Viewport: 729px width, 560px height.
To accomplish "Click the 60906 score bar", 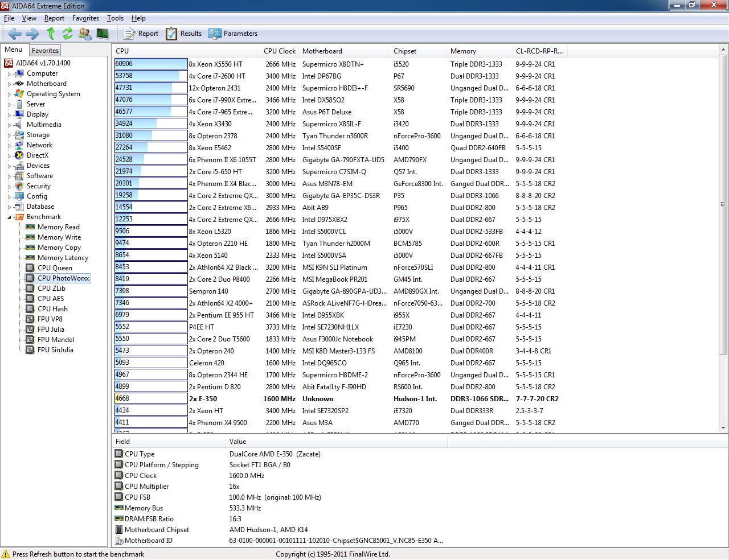I will point(151,64).
